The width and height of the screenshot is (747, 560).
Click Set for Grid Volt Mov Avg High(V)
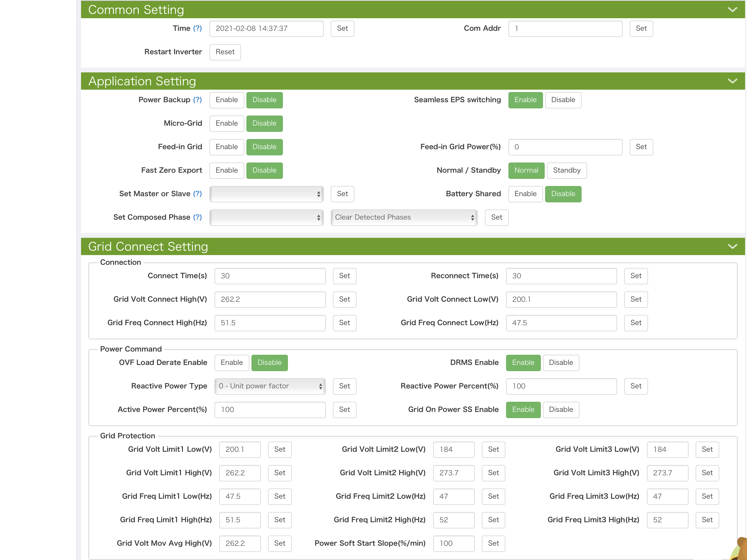(280, 543)
